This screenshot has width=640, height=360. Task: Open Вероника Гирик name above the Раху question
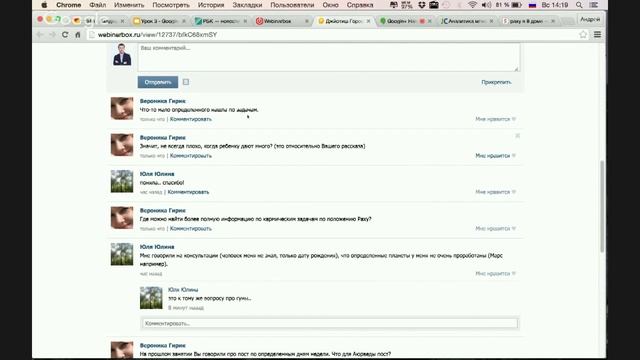point(162,210)
